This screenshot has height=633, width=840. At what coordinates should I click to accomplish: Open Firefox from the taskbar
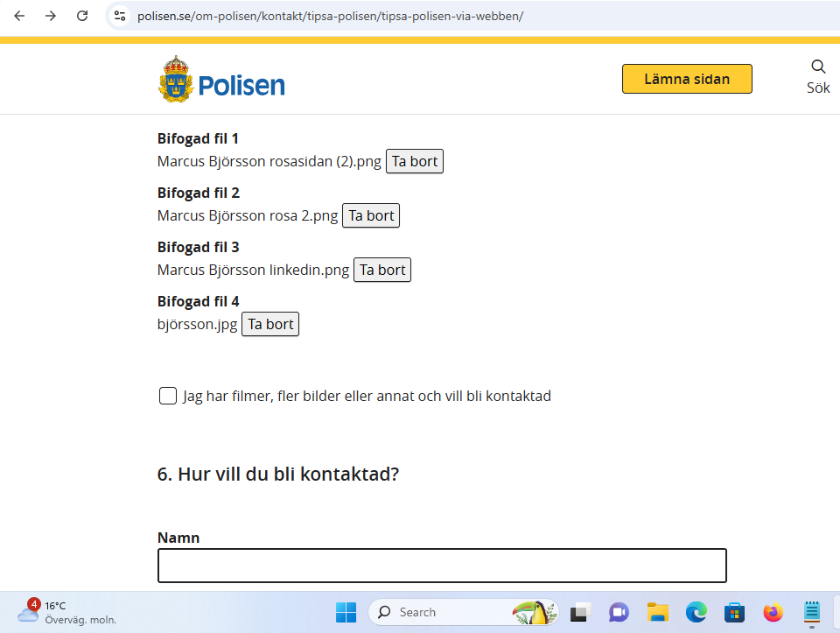click(x=773, y=612)
